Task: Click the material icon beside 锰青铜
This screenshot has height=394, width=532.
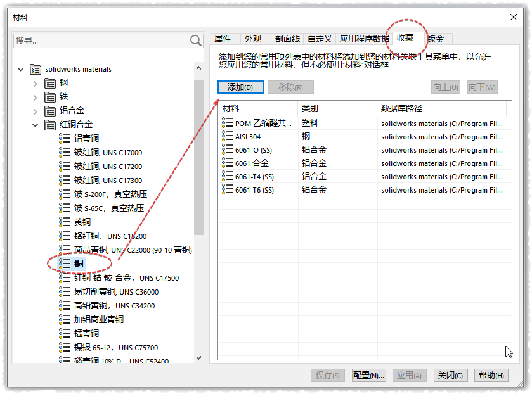Action: [65, 333]
